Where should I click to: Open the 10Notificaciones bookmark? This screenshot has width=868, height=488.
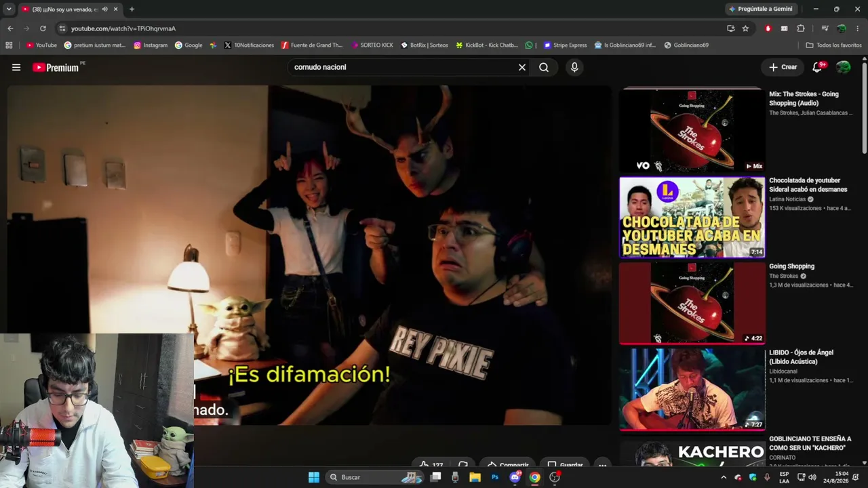249,45
